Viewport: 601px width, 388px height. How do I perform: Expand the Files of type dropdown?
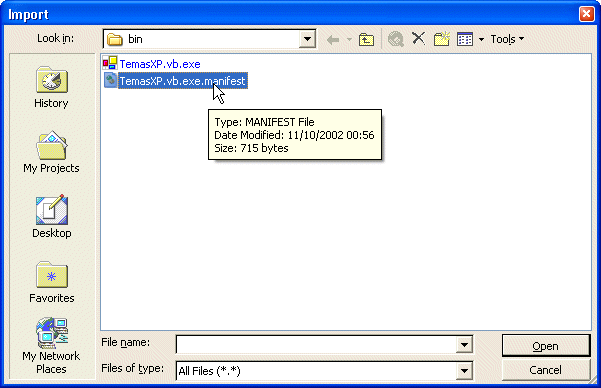(464, 371)
